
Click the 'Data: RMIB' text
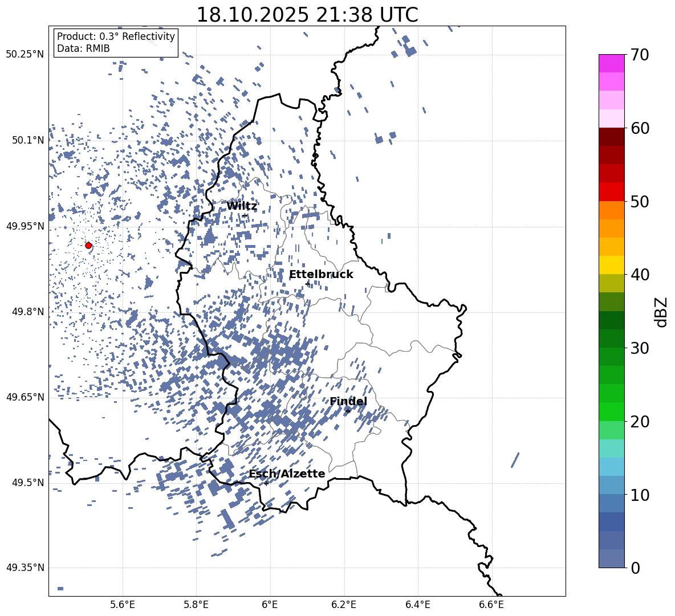click(x=83, y=48)
